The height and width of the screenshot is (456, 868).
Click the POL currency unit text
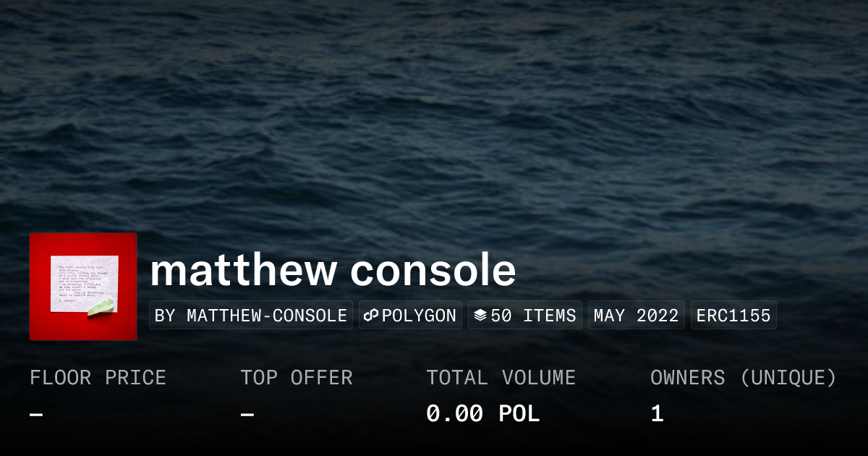(x=519, y=414)
